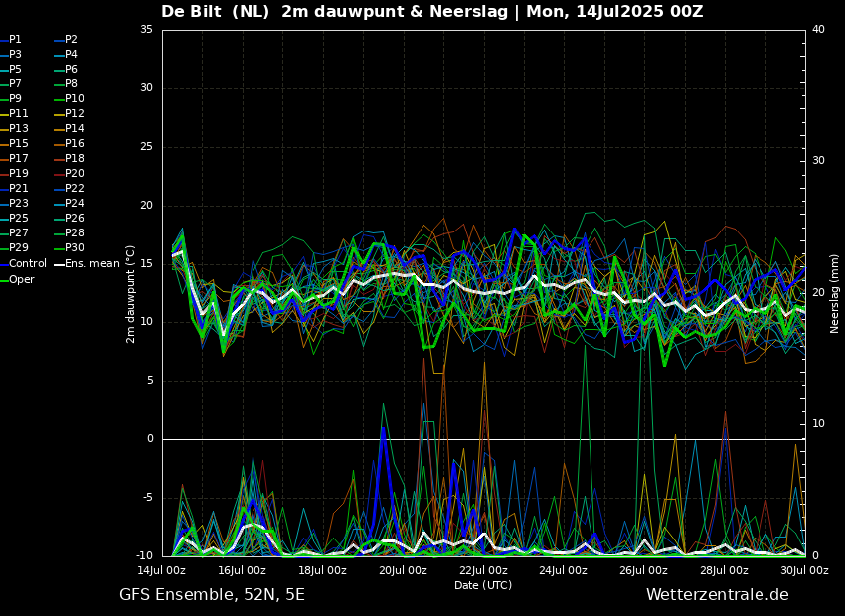Screen dimensions: 845x616
Task: Choose the P23 legend entry
Action: [14, 203]
